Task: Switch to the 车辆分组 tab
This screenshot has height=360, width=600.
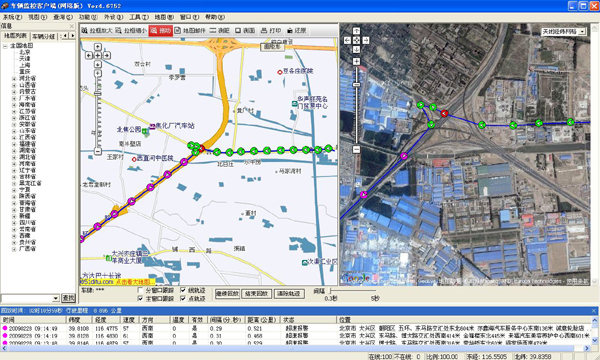Action: point(43,36)
